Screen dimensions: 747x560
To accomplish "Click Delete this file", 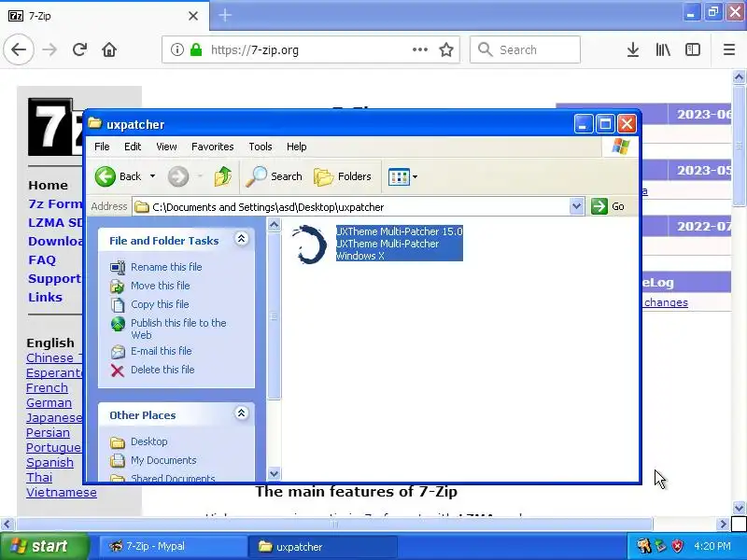I will [162, 370].
